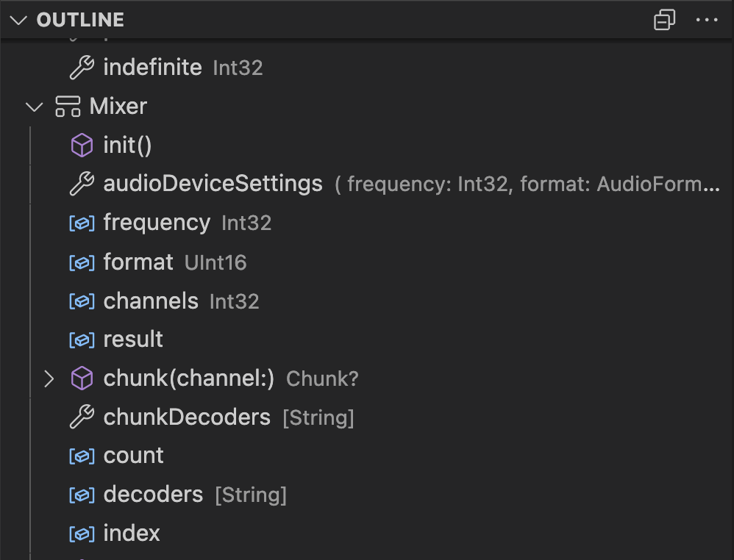Open the Outline more actions ellipsis menu
Screen dimensions: 734x560
tap(706, 20)
